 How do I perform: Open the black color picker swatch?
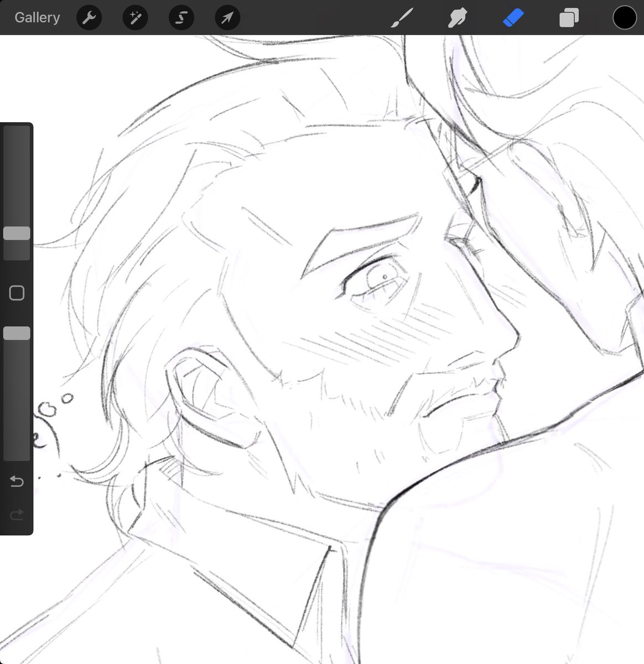click(x=625, y=18)
